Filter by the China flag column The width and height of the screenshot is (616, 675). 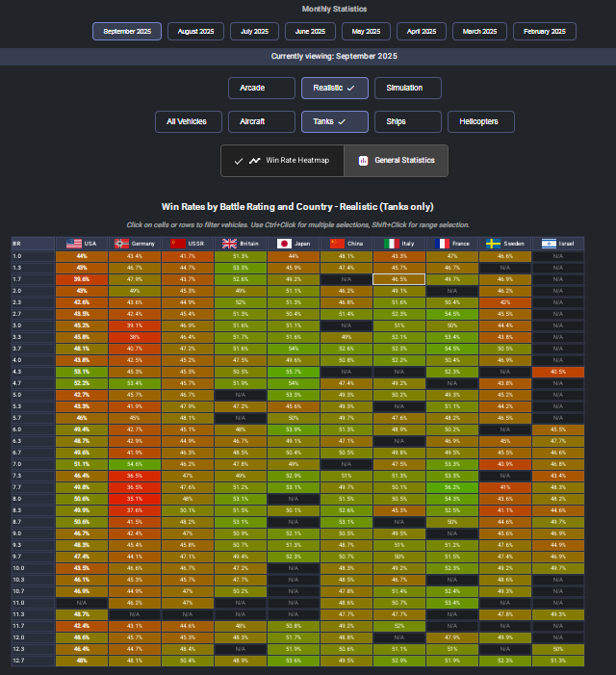click(346, 244)
